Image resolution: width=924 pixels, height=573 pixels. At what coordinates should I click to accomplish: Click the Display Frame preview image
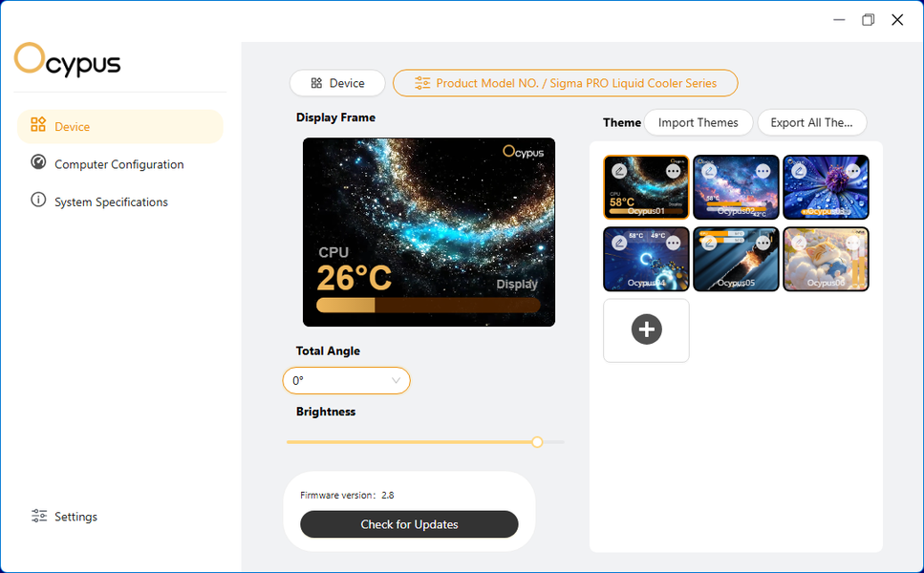point(429,232)
